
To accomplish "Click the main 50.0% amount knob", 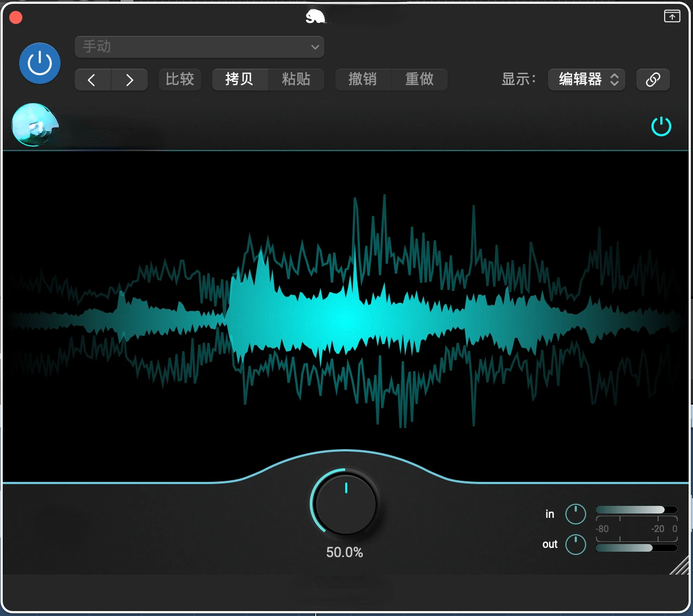I will (x=346, y=503).
